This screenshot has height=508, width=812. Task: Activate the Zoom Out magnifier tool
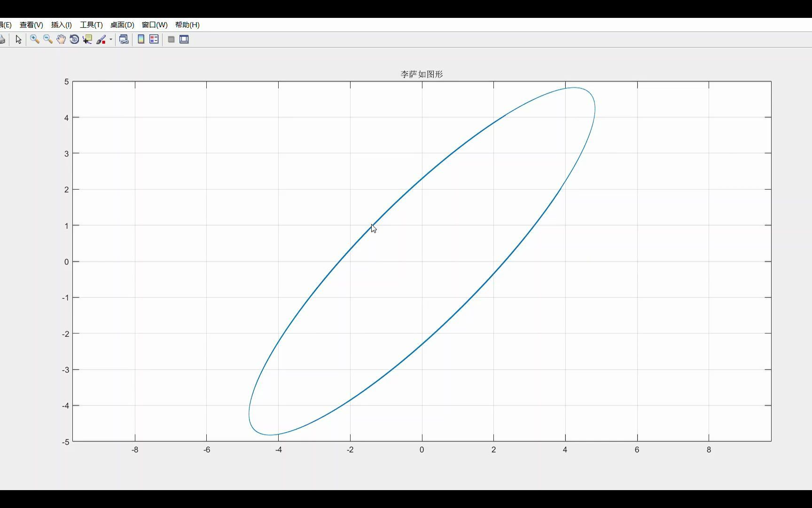pyautogui.click(x=48, y=40)
